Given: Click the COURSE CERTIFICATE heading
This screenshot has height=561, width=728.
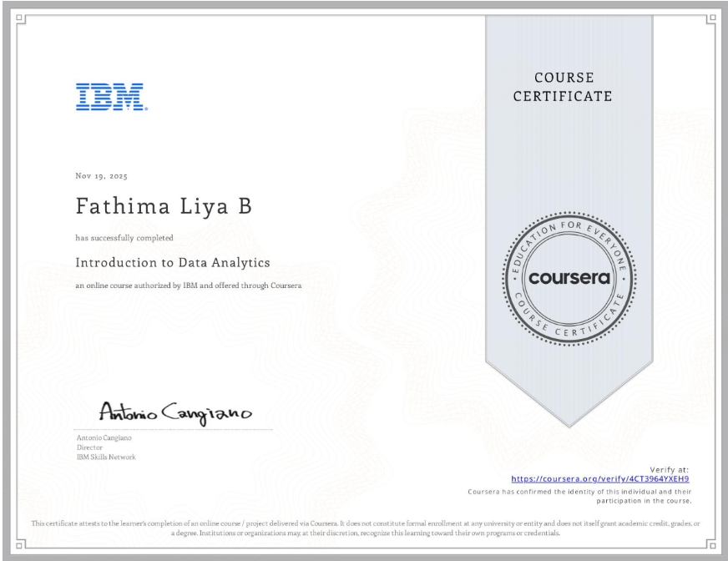Looking at the screenshot, I should [x=563, y=87].
